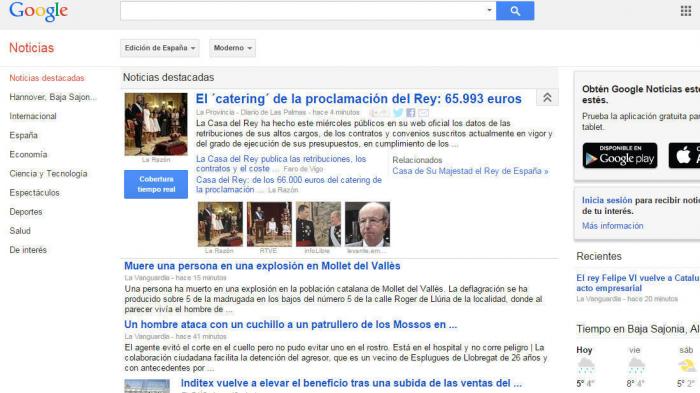700x393 pixels.
Task: Click the Noticias header title
Action: point(31,48)
